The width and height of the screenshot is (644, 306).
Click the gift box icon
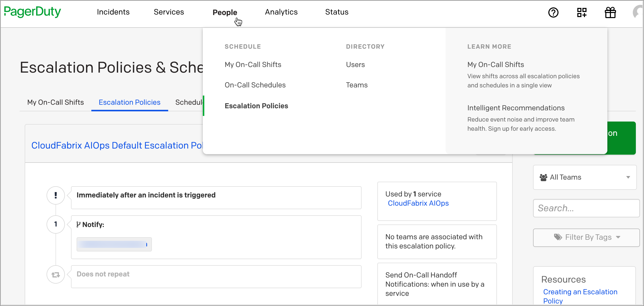coord(610,12)
